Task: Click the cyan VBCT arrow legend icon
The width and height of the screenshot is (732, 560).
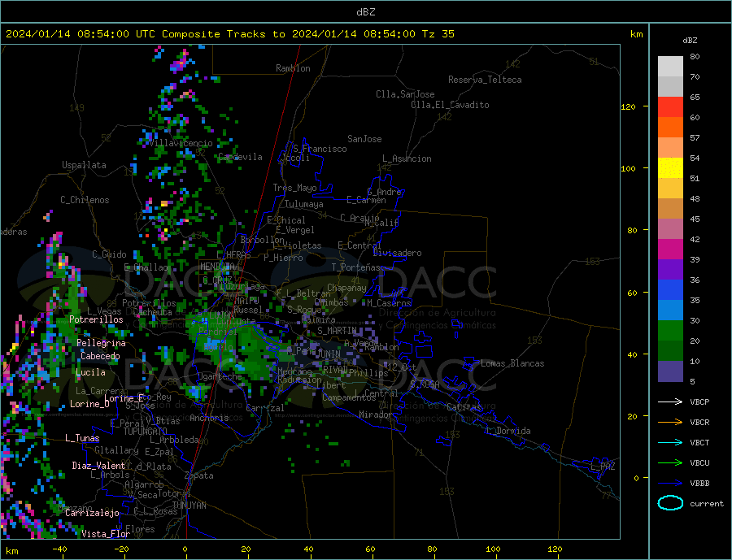Action: point(670,442)
